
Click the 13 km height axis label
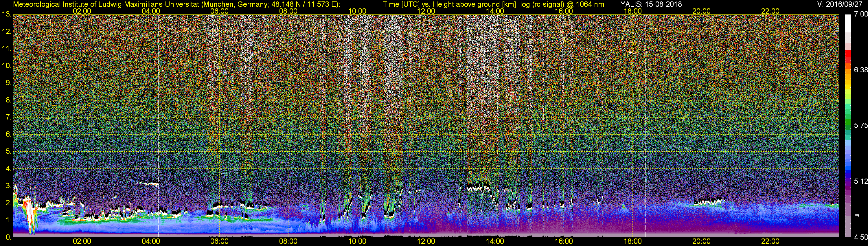[x=6, y=14]
